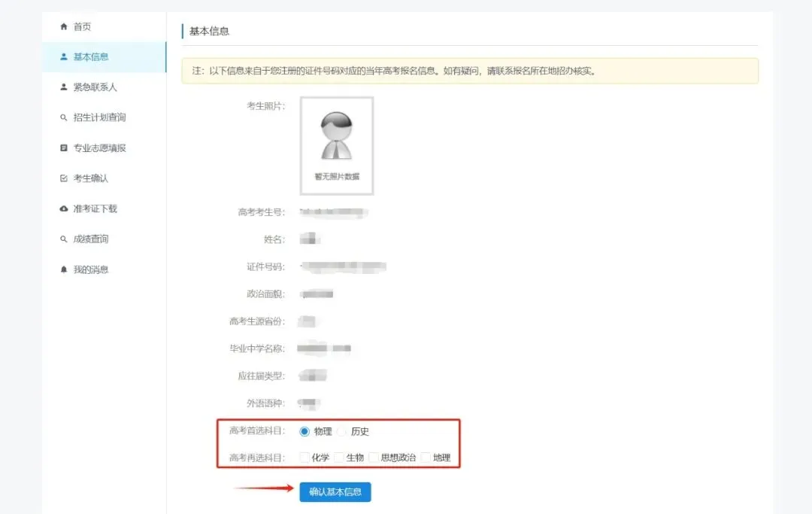Screen dimensions: 812x514
Task: Click the document icon beside 专业志愿填报
Action: coord(63,148)
